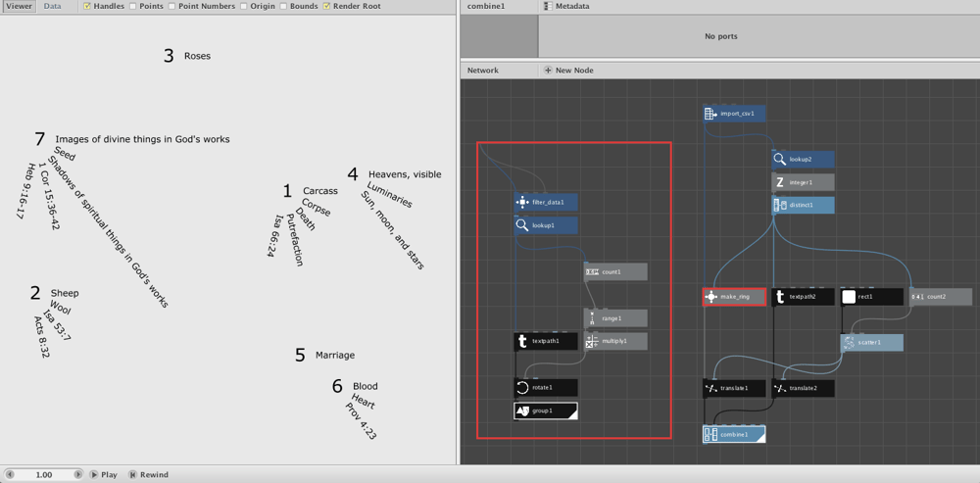This screenshot has width=980, height=483.
Task: Click the group1 node icon
Action: click(522, 411)
